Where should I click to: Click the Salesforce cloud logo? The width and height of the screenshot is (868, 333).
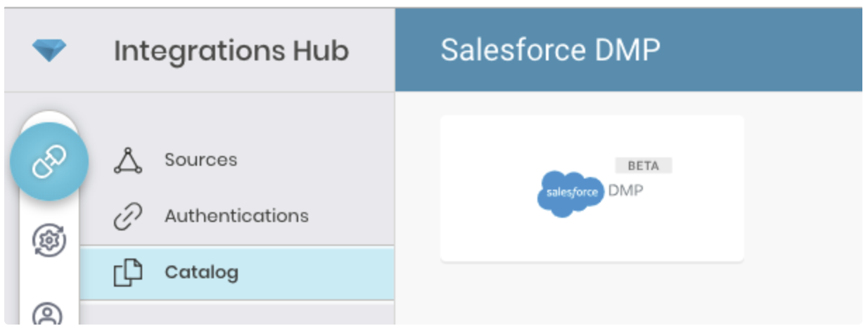570,193
